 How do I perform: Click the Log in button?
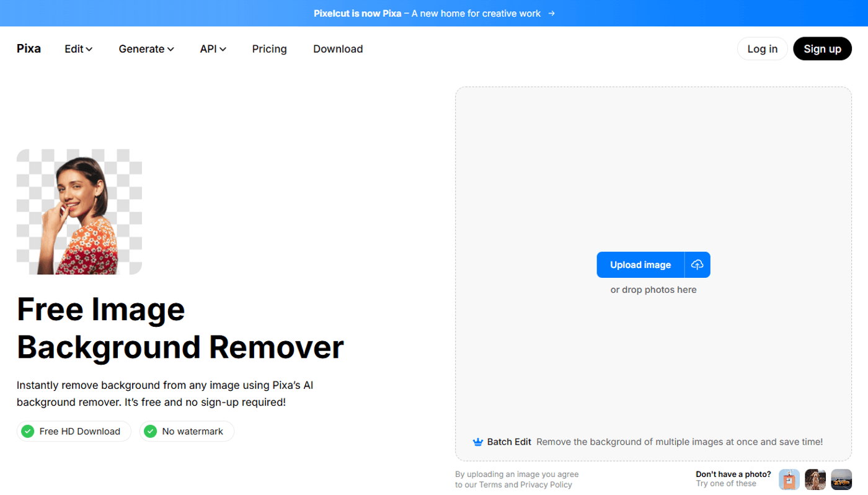(x=762, y=49)
